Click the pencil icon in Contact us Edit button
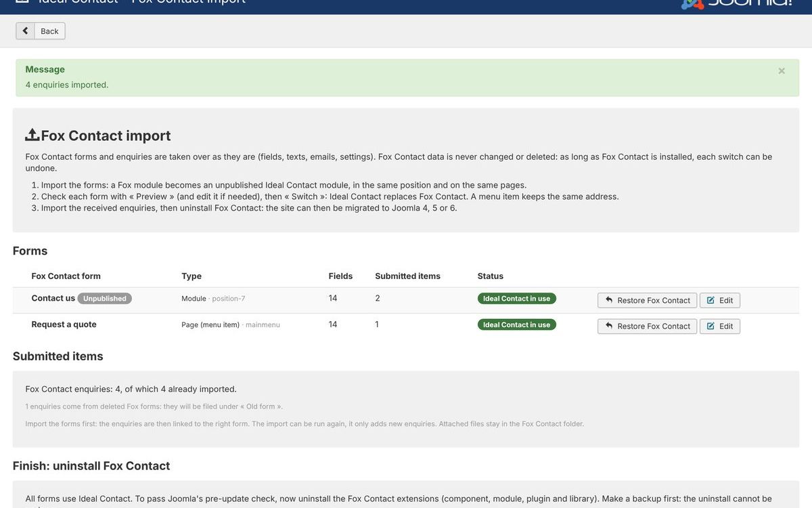The image size is (812, 508). pos(710,300)
